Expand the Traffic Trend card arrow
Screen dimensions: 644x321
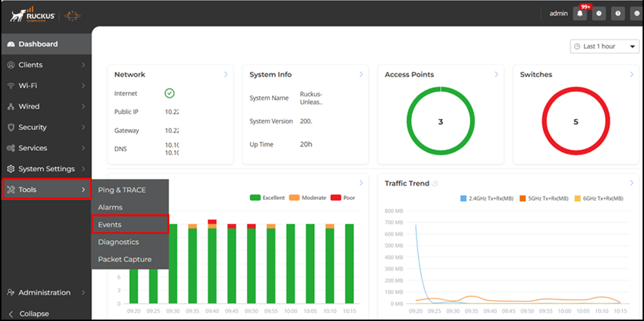pos(631,183)
